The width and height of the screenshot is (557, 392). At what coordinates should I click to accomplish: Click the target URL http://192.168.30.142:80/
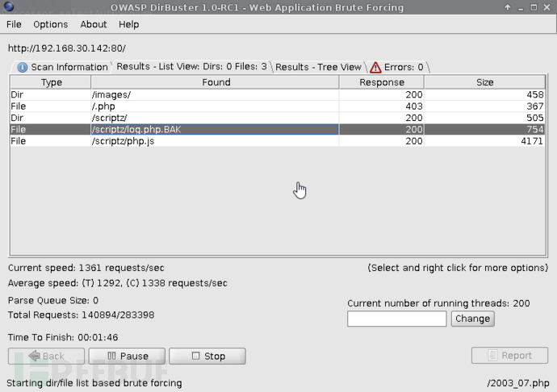click(67, 48)
